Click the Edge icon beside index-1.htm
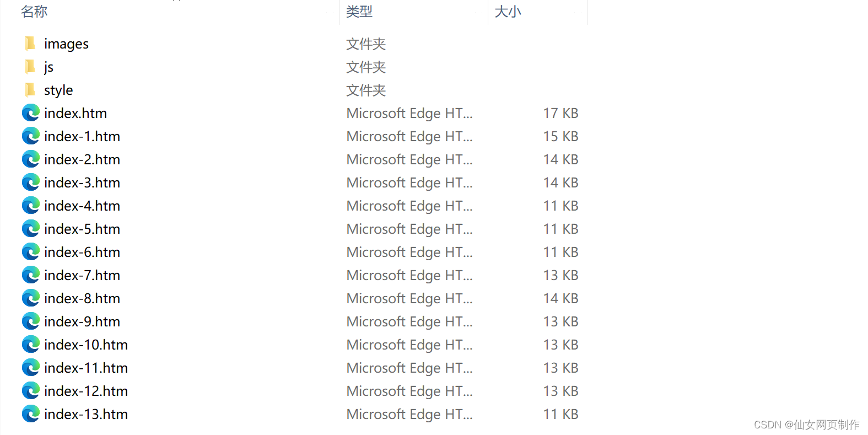 click(30, 136)
